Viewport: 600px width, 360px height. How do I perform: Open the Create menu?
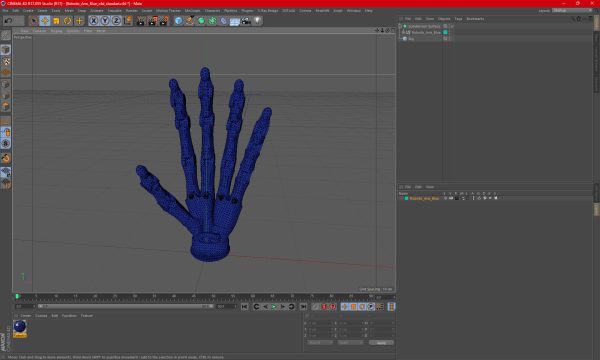28,11
